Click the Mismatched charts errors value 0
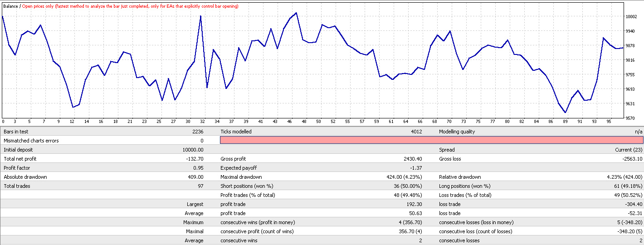The width and height of the screenshot is (644, 245). (202, 141)
